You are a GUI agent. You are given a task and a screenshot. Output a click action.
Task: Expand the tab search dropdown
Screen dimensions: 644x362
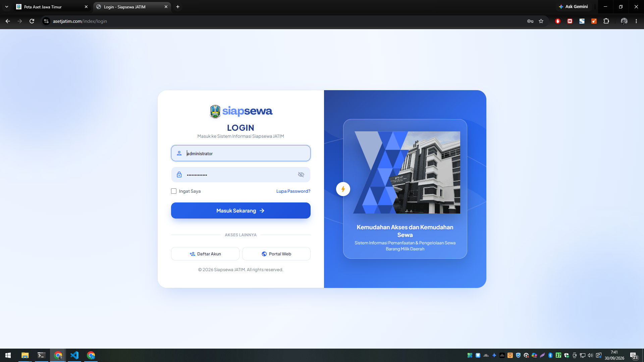[x=7, y=7]
